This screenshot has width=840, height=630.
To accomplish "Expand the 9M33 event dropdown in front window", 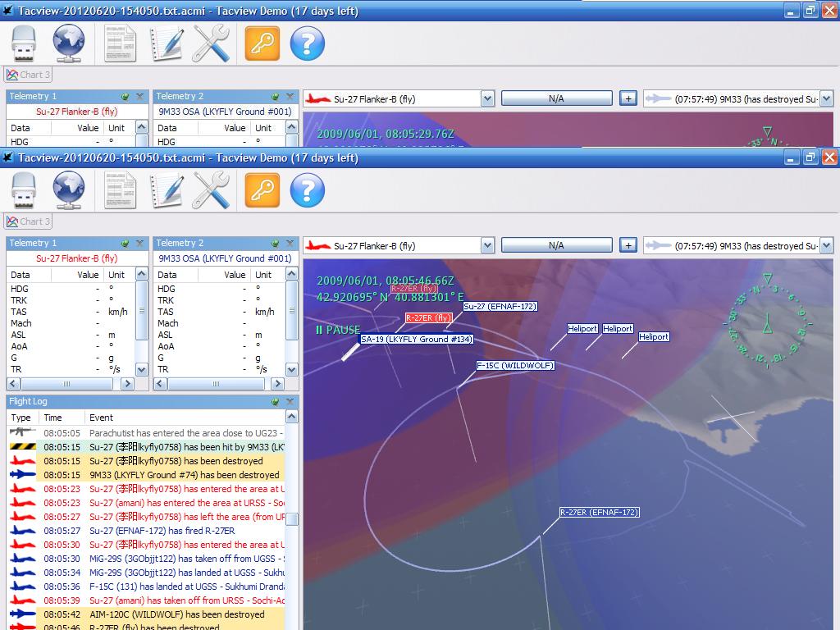I will pos(827,246).
